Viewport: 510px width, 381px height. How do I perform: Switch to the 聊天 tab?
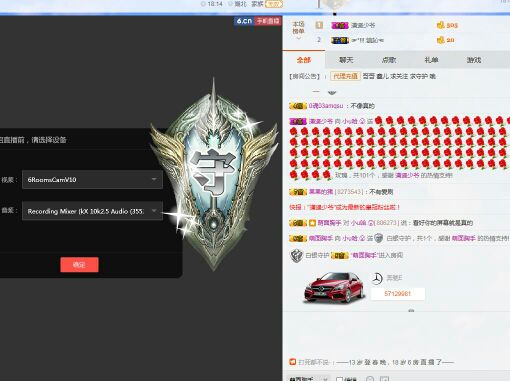(346, 60)
